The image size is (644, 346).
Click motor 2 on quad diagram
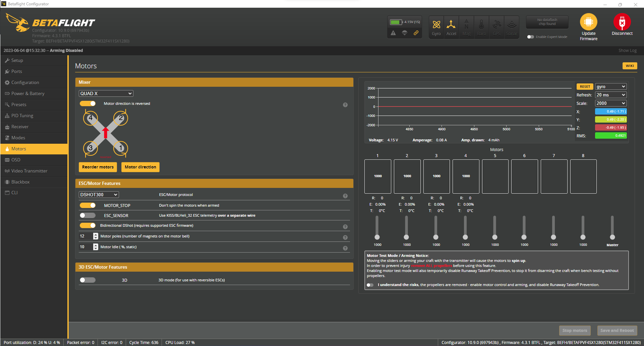pos(121,118)
